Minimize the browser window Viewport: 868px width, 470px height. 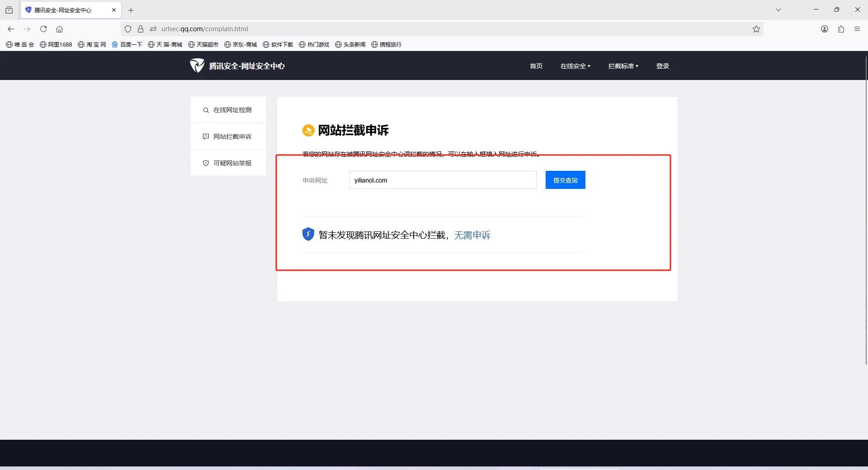(x=816, y=9)
